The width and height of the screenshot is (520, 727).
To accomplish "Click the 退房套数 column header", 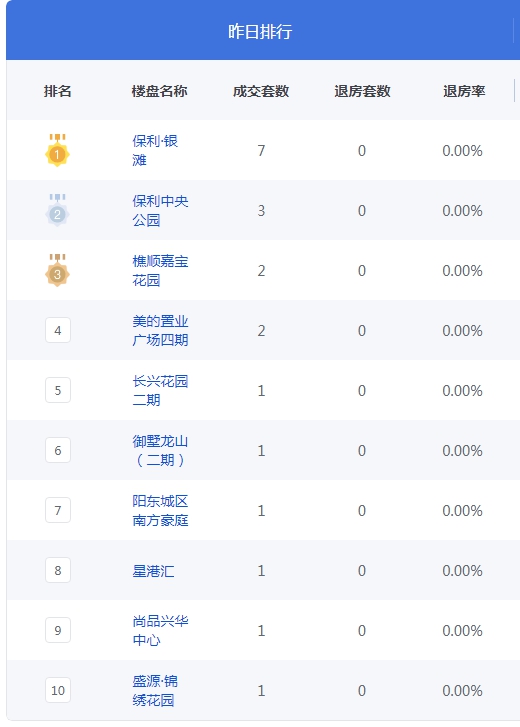I will pos(362,91).
